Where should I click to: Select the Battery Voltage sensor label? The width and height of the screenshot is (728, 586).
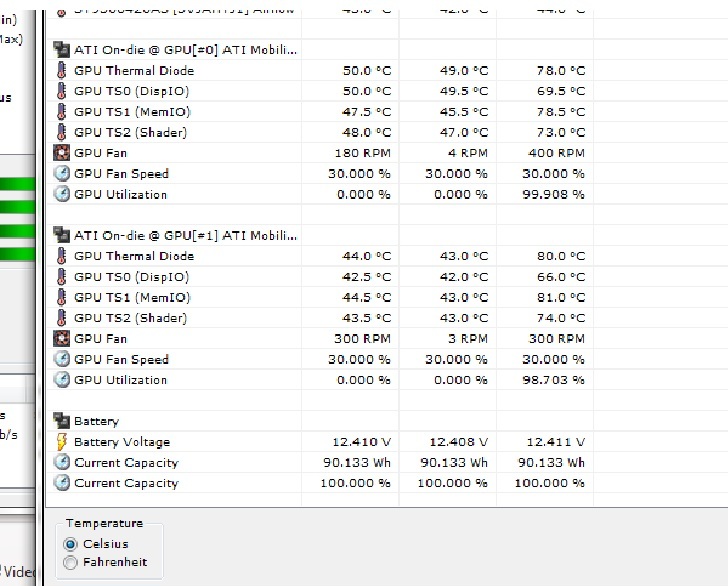click(122, 442)
